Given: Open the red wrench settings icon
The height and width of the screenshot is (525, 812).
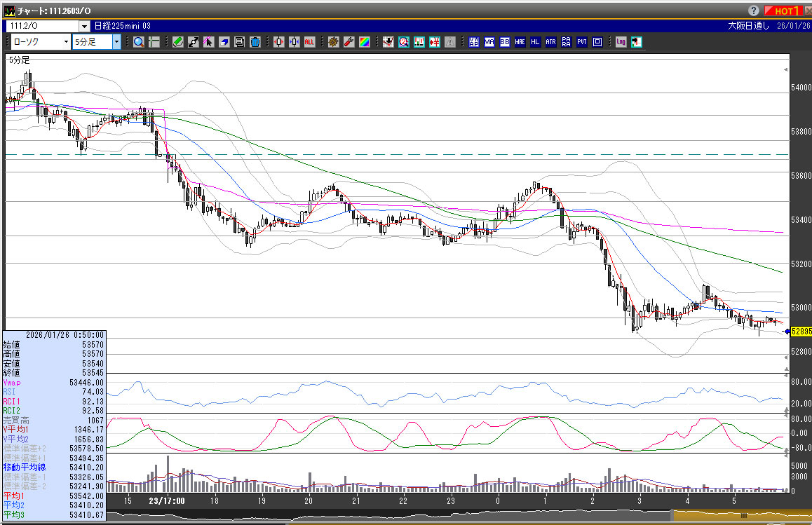Looking at the screenshot, I should (349, 42).
